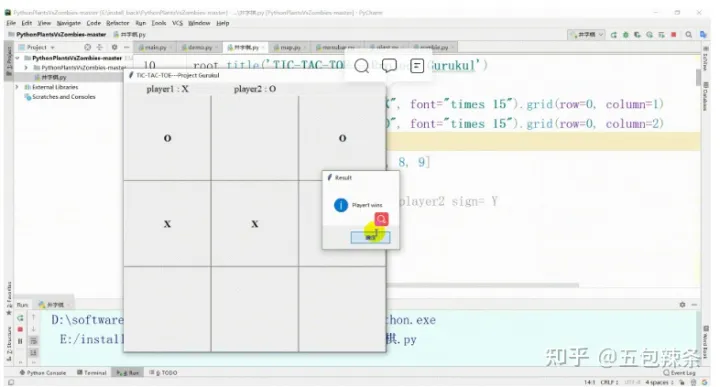The height and width of the screenshot is (387, 720).
Task: Pause the output in the Run panel
Action: pyautogui.click(x=20, y=341)
